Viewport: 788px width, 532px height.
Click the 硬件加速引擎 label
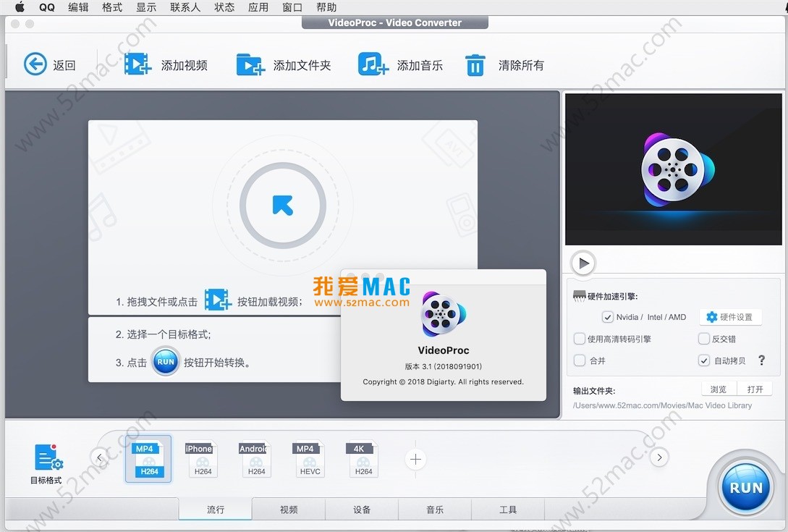[x=612, y=296]
